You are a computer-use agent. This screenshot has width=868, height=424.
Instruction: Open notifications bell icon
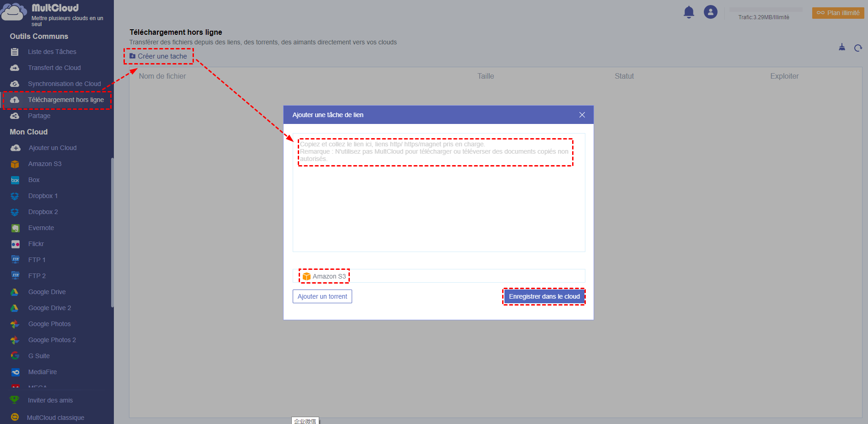[689, 12]
